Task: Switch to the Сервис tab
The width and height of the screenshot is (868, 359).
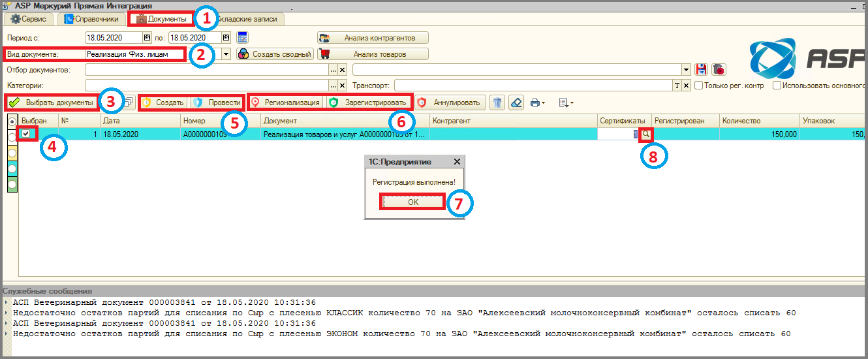Action: 28,19
